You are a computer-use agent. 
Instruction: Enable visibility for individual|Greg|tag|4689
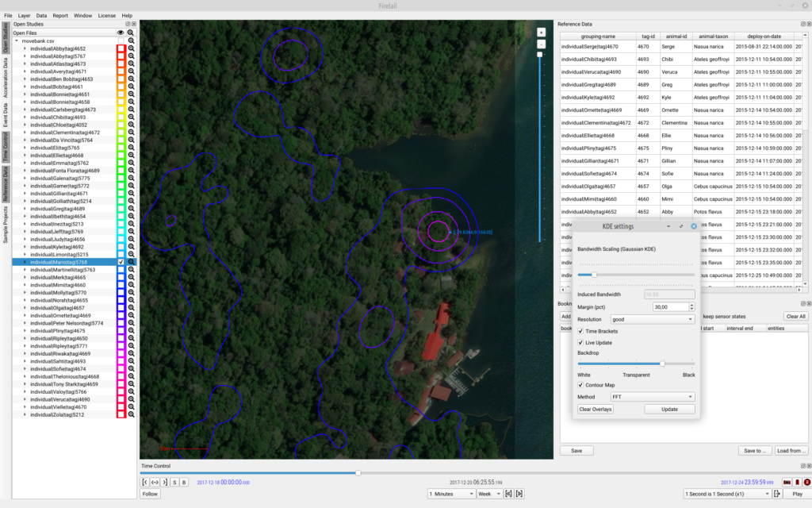point(121,209)
